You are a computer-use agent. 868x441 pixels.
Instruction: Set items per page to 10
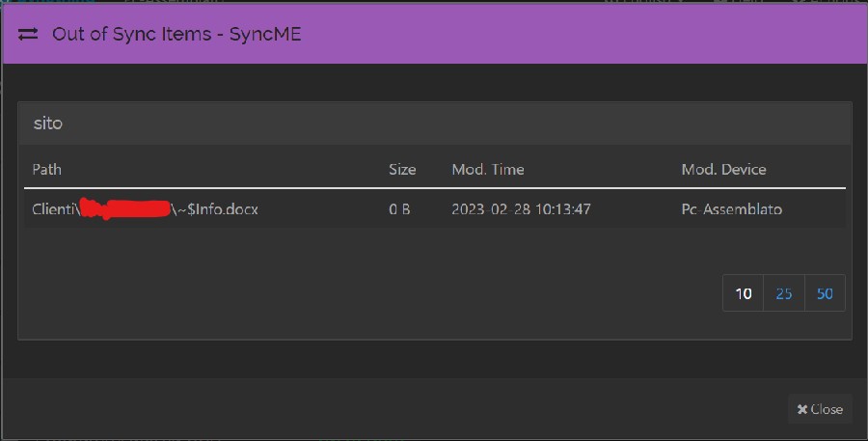[x=743, y=293]
